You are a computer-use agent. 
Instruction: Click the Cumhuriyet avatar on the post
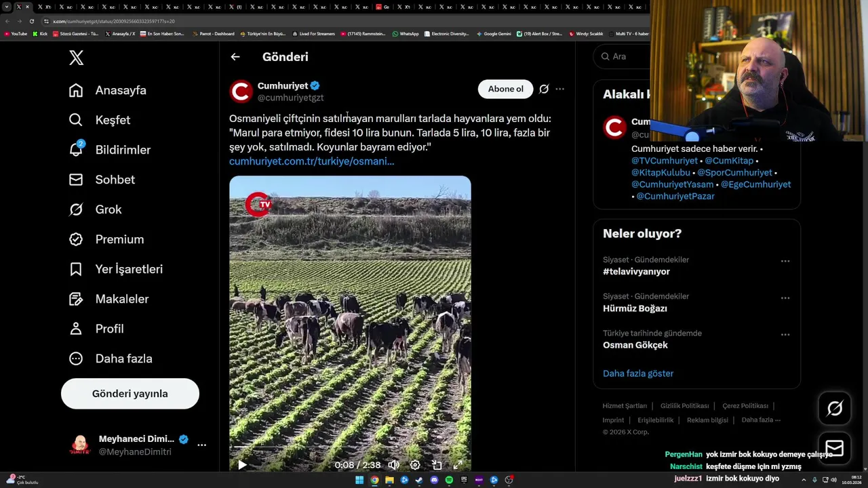[241, 91]
